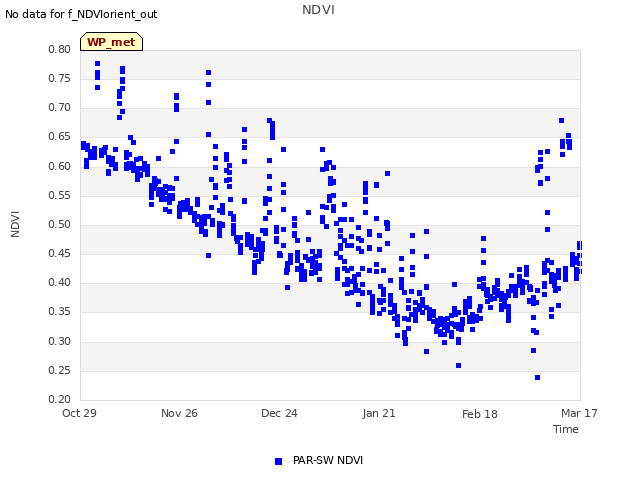Click the WP_met annotation label
Screen dimensions: 640x480
(111, 42)
